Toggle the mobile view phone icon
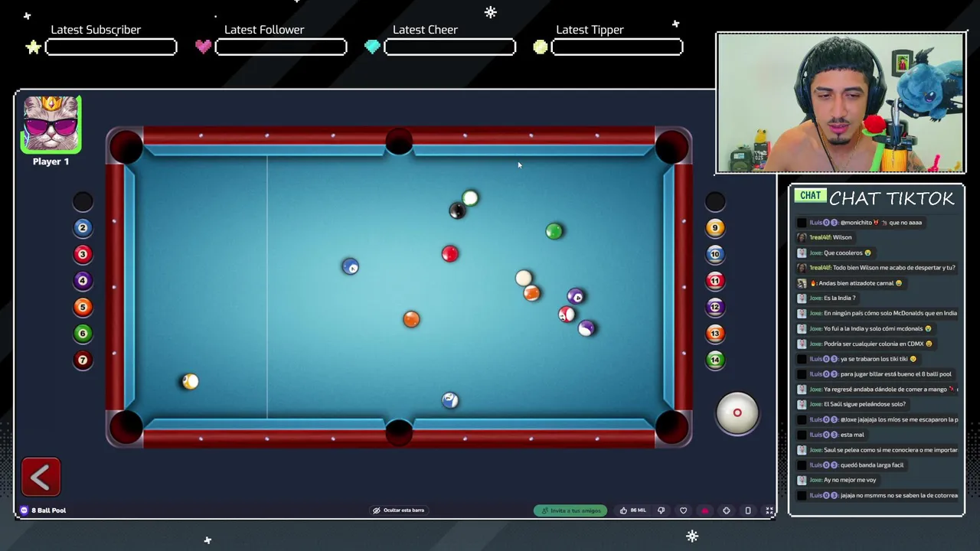Viewport: 980px width, 551px height. pos(748,510)
